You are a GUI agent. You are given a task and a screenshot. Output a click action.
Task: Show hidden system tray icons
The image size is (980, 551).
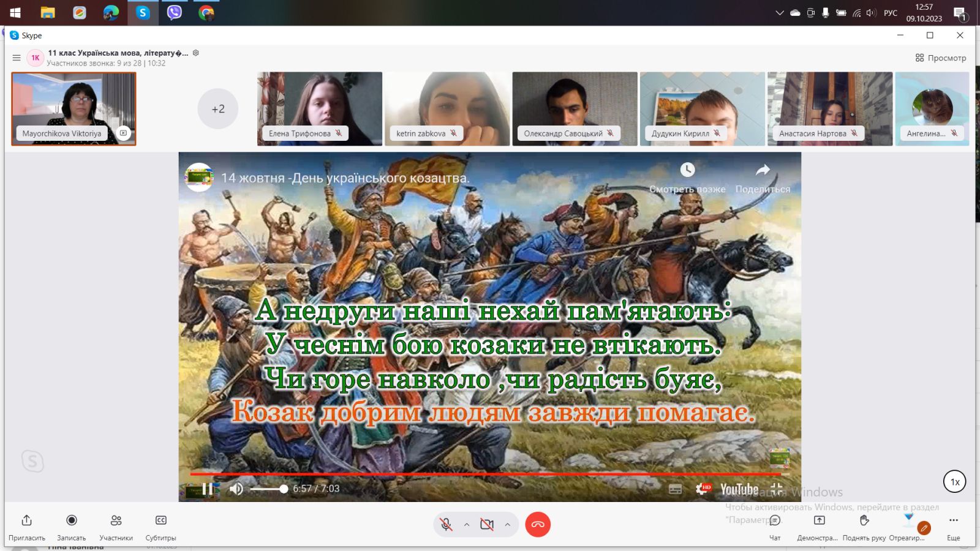780,12
